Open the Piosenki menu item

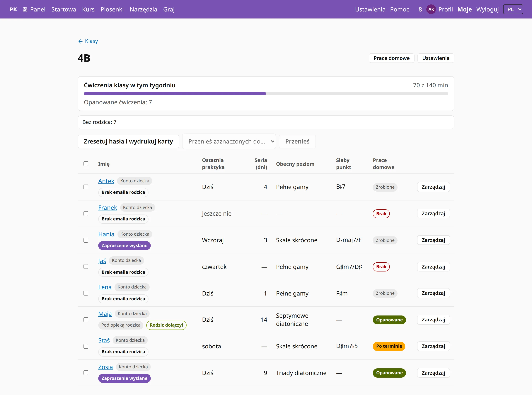(112, 9)
